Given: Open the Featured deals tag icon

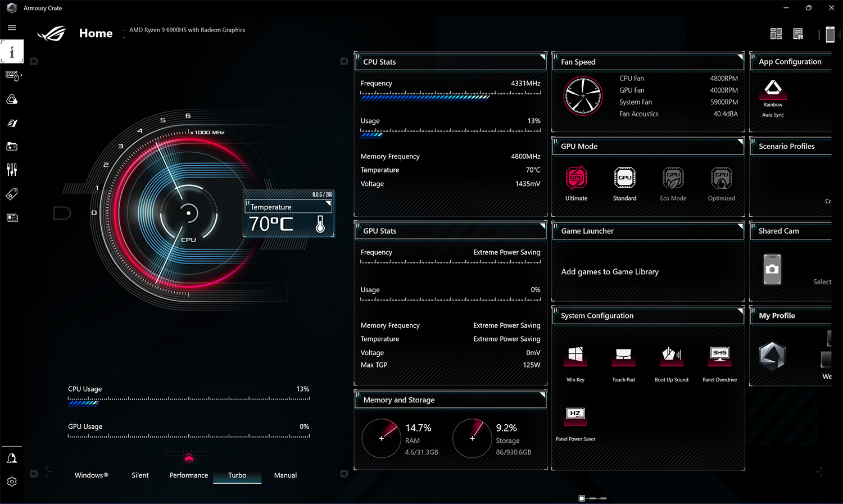Looking at the screenshot, I should click(x=12, y=194).
